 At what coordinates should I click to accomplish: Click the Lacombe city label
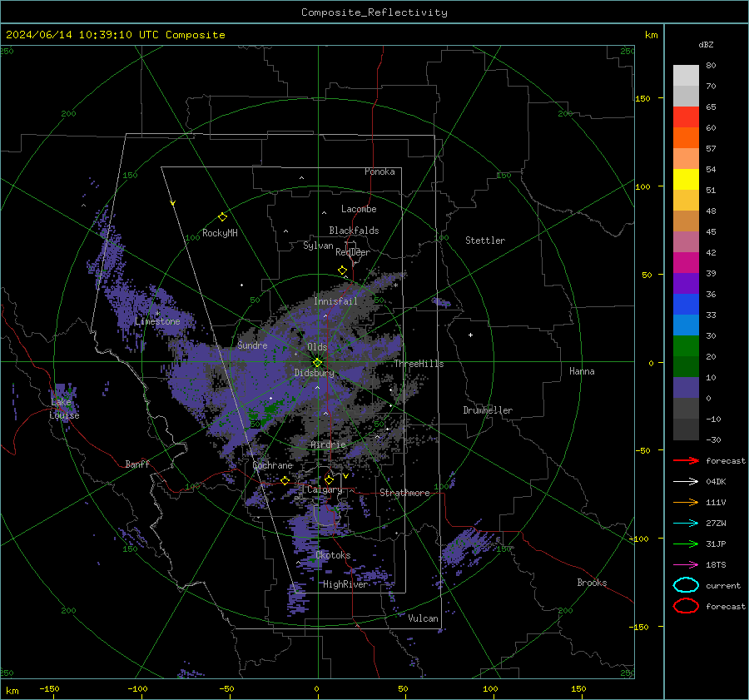point(359,209)
